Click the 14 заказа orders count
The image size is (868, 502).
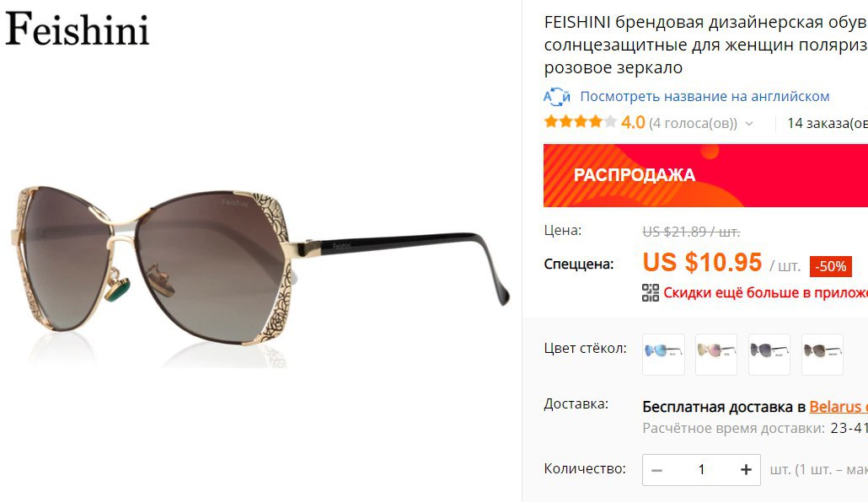pos(828,124)
